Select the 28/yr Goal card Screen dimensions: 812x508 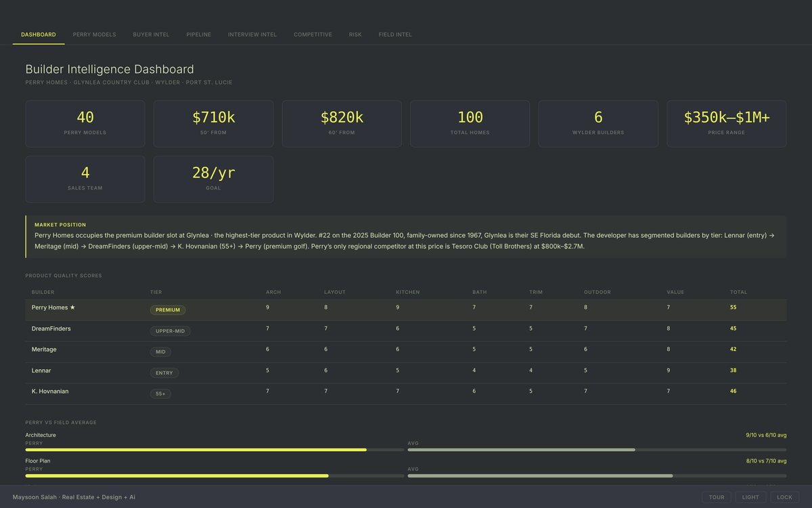tap(214, 179)
